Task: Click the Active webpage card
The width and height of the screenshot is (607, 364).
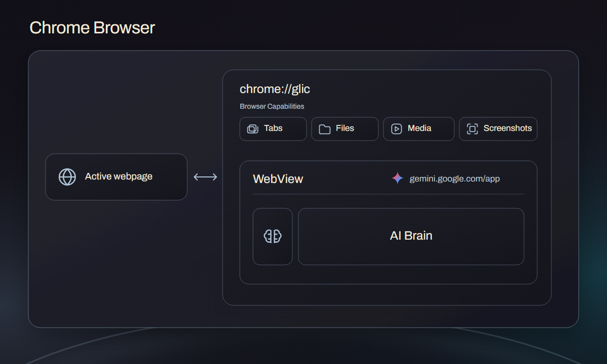Action: (x=116, y=177)
